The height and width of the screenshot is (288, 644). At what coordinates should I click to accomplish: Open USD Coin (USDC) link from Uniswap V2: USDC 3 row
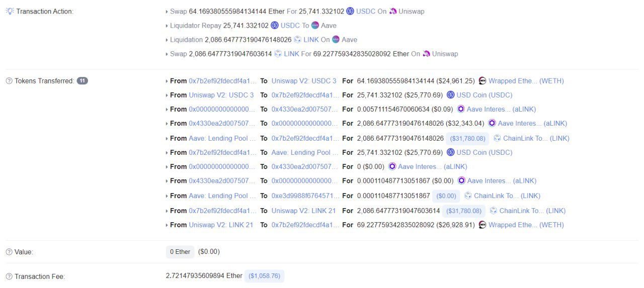pyautogui.click(x=485, y=95)
